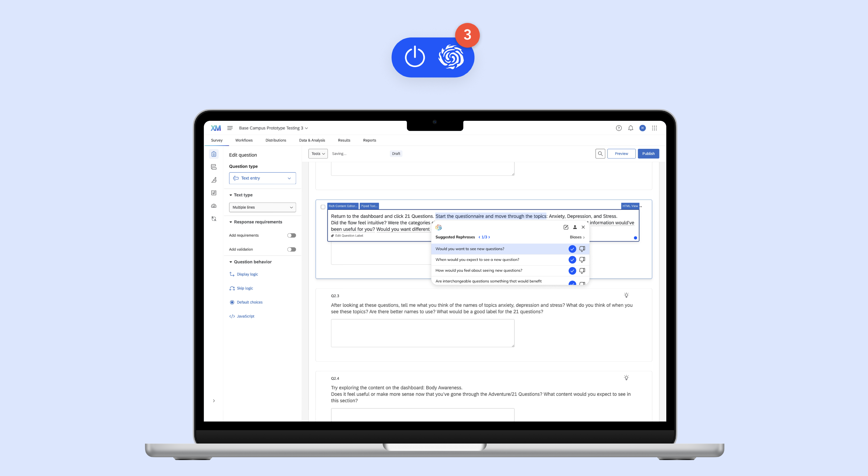Collapse the Question behavior section
The height and width of the screenshot is (476, 868).
click(231, 262)
